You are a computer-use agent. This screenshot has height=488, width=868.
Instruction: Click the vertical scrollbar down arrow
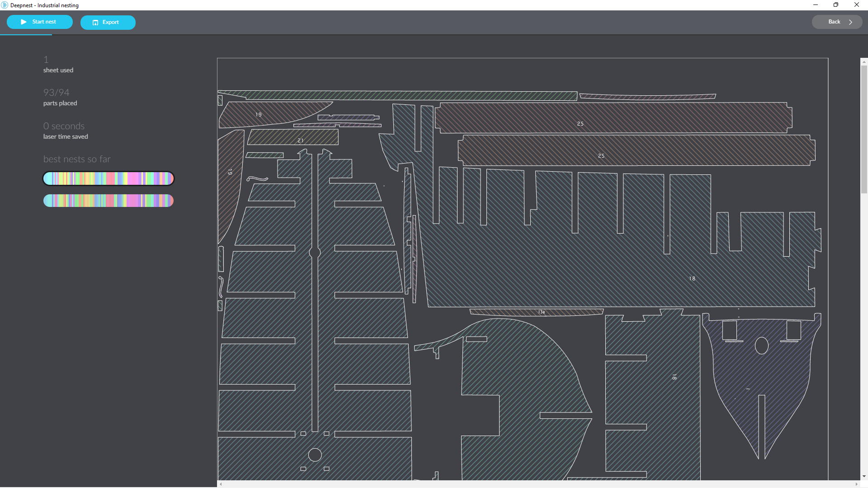(x=864, y=476)
